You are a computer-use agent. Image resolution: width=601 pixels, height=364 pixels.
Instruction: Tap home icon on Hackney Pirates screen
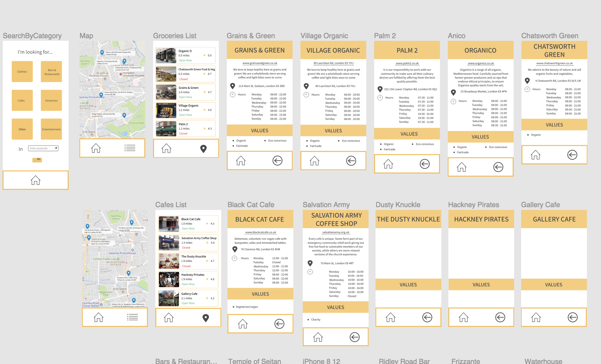tap(463, 317)
